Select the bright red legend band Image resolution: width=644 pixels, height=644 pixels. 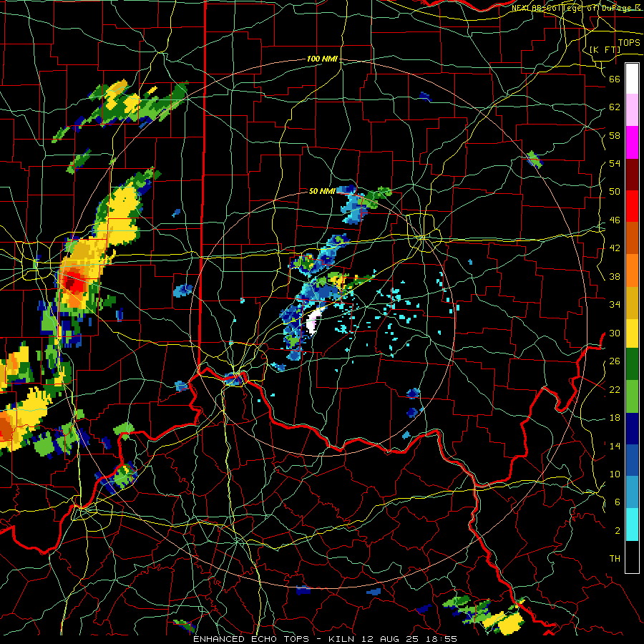coord(632,206)
